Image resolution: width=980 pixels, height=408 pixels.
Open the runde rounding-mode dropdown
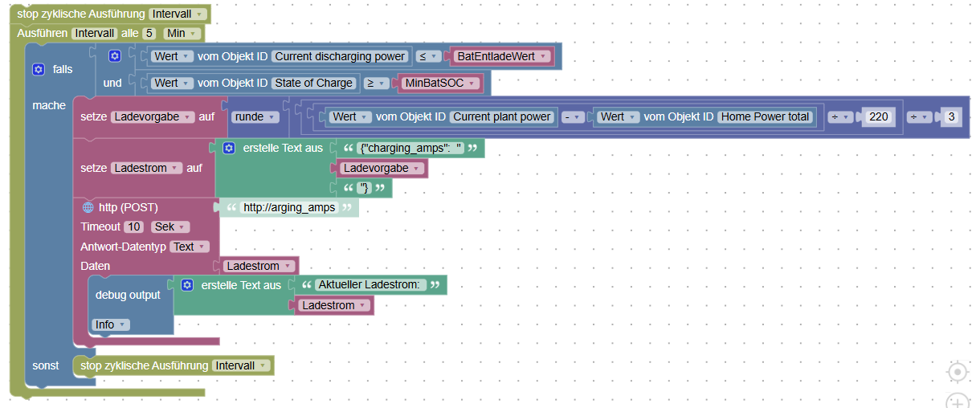pos(255,116)
